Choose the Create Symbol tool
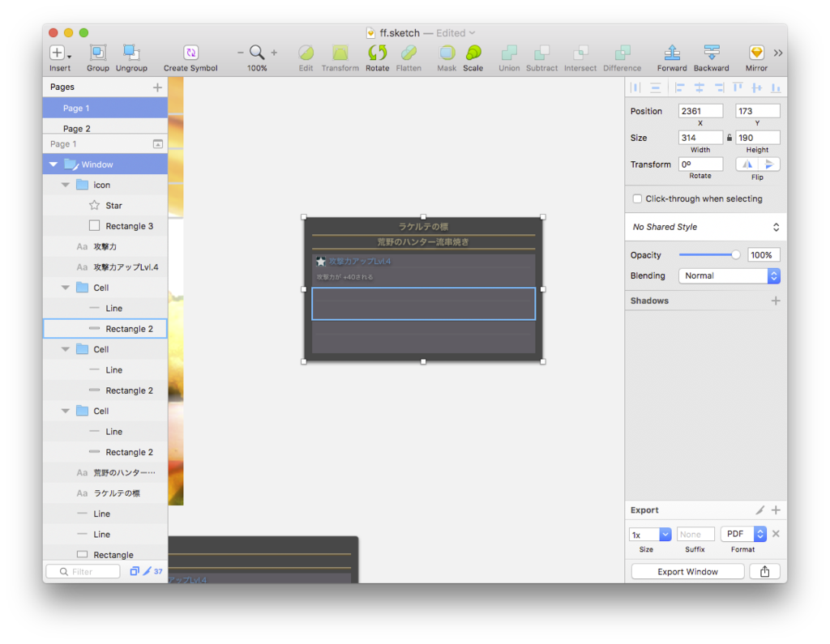Image resolution: width=830 pixels, height=644 pixels. [190, 58]
